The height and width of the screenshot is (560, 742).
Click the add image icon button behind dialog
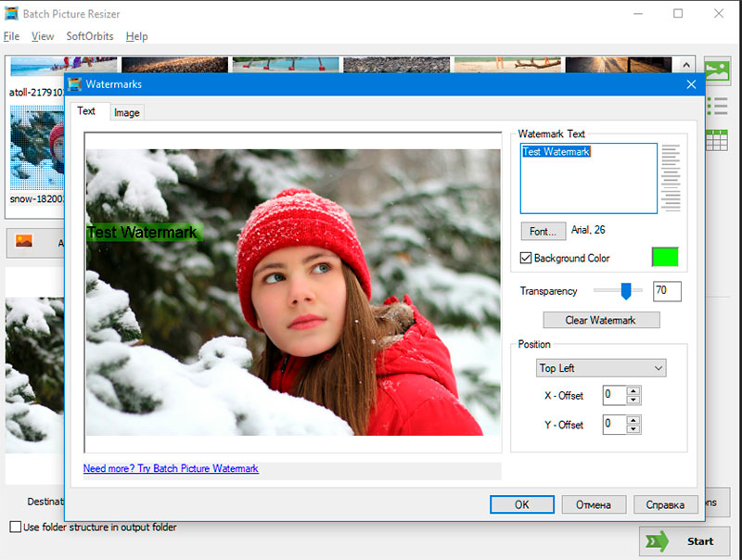(x=24, y=241)
